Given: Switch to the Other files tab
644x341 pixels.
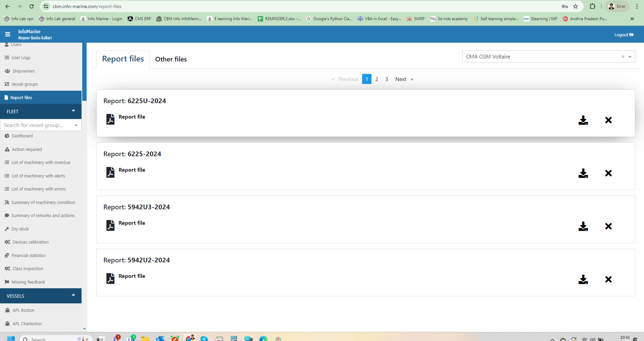Looking at the screenshot, I should [171, 59].
